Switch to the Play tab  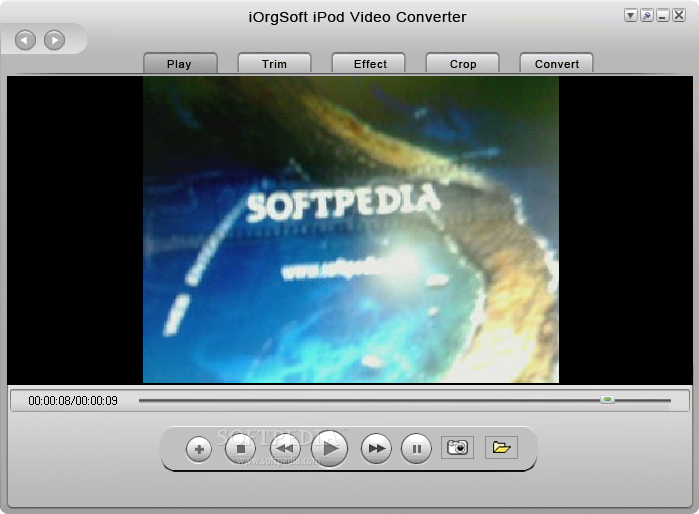click(180, 63)
